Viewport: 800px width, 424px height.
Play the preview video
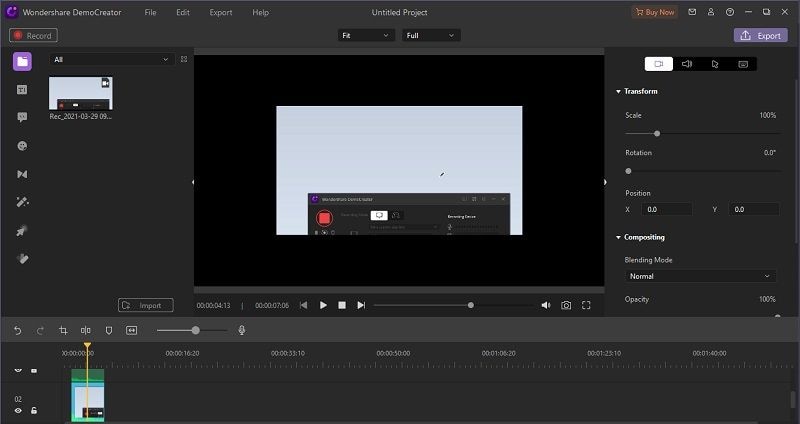coord(323,305)
